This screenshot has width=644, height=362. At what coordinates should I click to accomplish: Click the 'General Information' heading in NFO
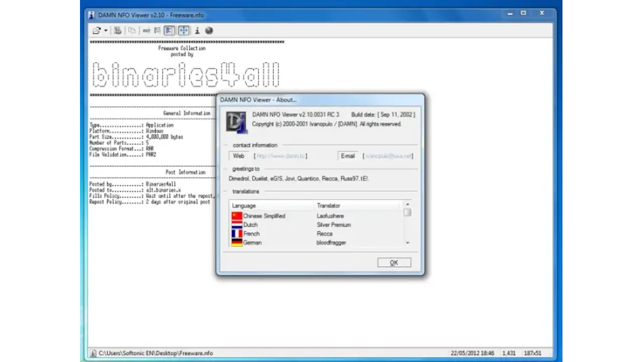tap(187, 113)
